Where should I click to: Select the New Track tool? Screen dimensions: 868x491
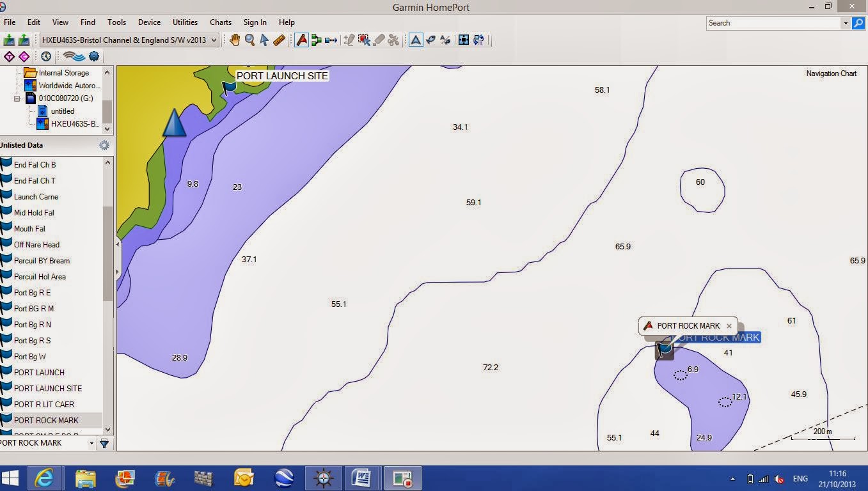pos(331,40)
